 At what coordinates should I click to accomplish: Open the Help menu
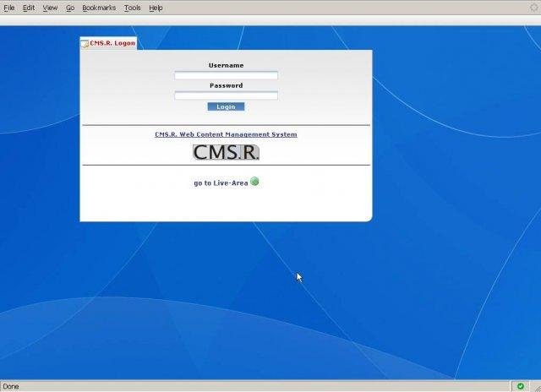pyautogui.click(x=156, y=8)
